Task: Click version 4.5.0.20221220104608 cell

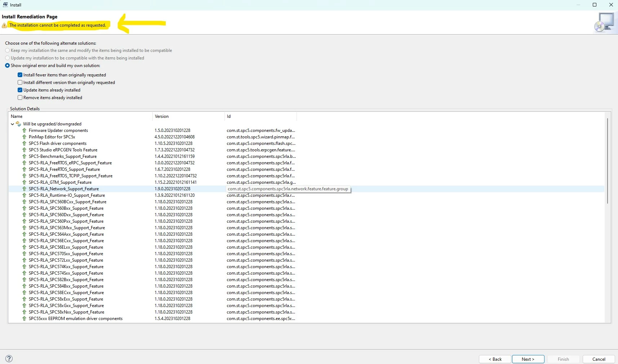Action: tap(174, 137)
